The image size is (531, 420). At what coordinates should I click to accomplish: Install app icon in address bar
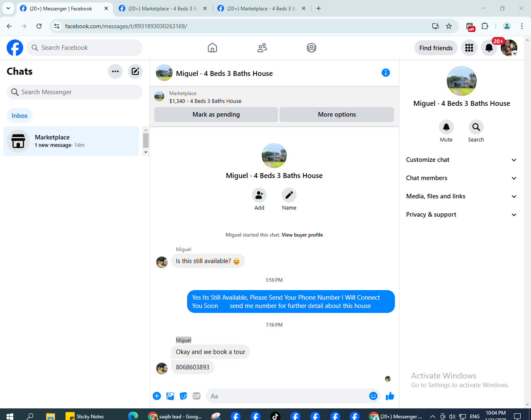(x=436, y=26)
